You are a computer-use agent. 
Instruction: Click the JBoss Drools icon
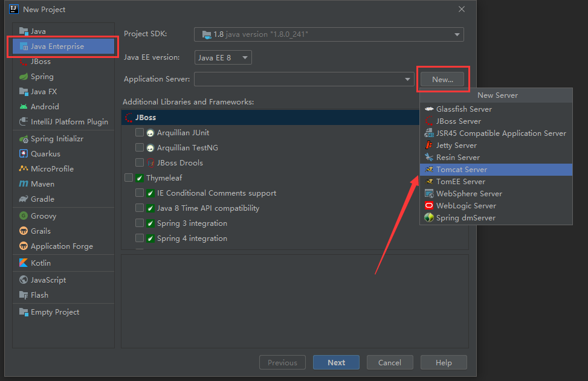click(150, 163)
